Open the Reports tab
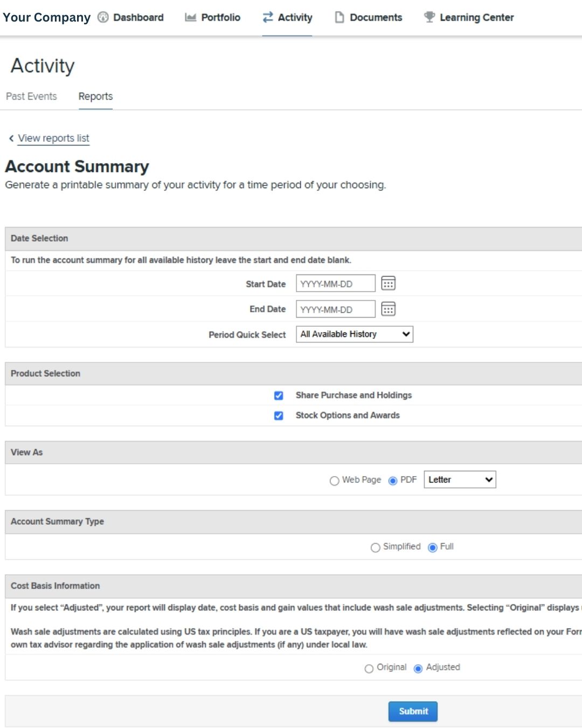The width and height of the screenshot is (582, 728). (95, 97)
